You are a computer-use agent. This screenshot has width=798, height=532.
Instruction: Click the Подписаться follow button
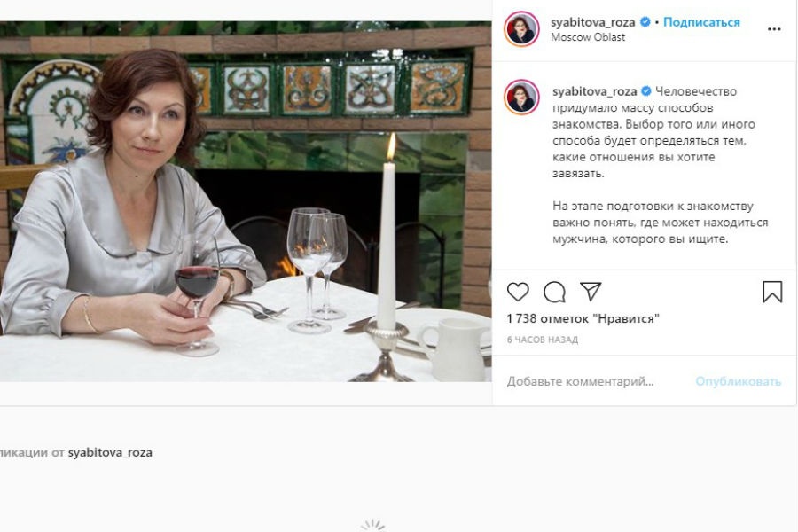701,22
